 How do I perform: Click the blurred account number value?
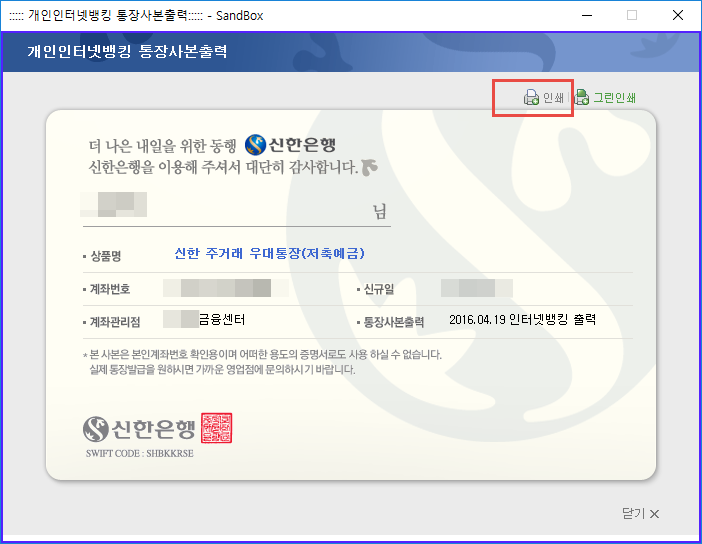pos(226,288)
